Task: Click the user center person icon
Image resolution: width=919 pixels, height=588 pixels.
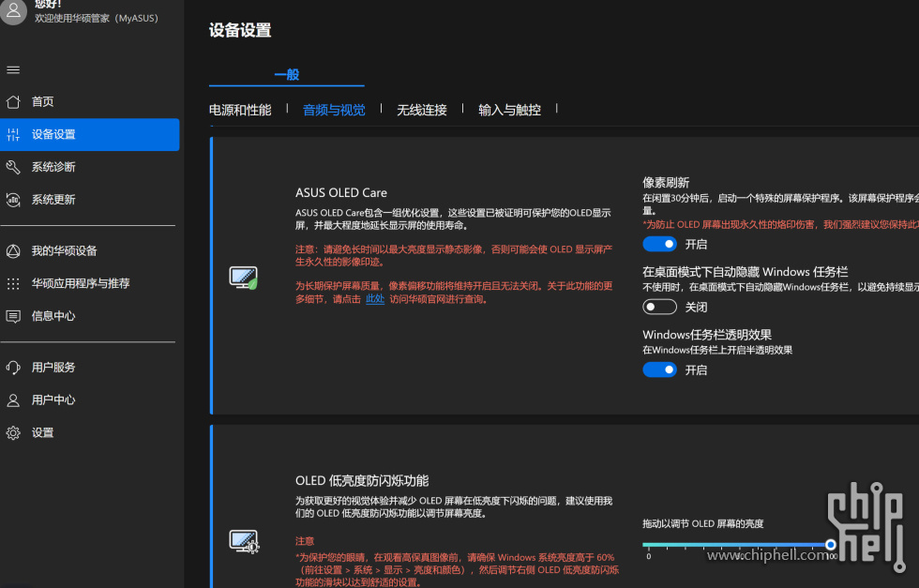Action: tap(13, 400)
